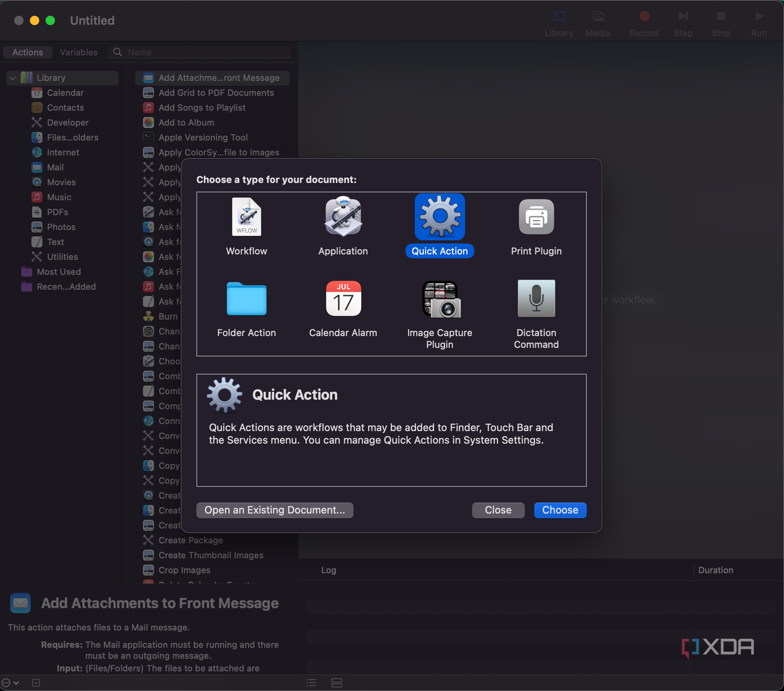Select Most Used smart group

pos(58,272)
